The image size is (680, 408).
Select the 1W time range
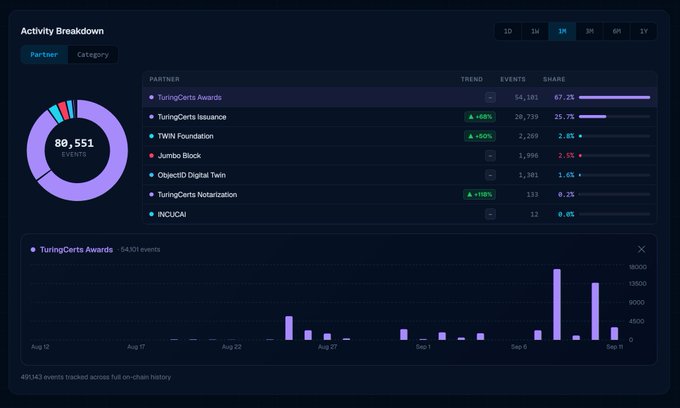tap(535, 31)
